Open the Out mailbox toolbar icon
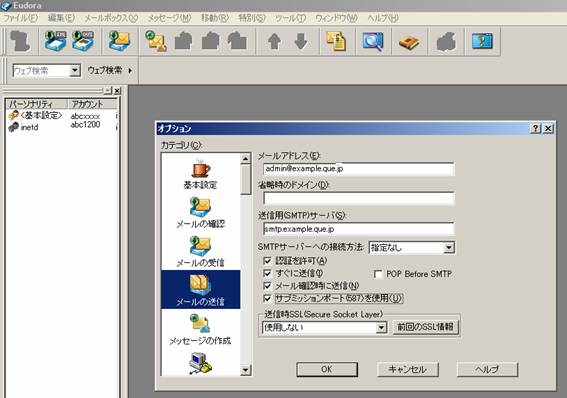Screen dimensions: 567x398 [82, 41]
